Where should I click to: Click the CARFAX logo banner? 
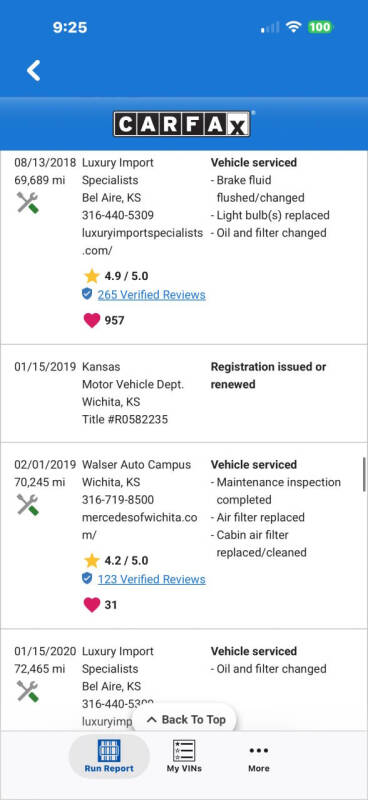(182, 124)
